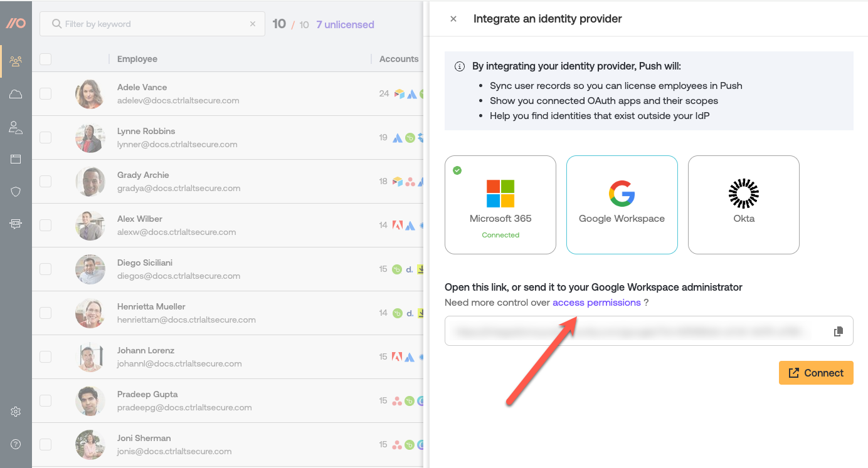The image size is (868, 468).
Task: Copy the Google Workspace link
Action: pyautogui.click(x=838, y=331)
